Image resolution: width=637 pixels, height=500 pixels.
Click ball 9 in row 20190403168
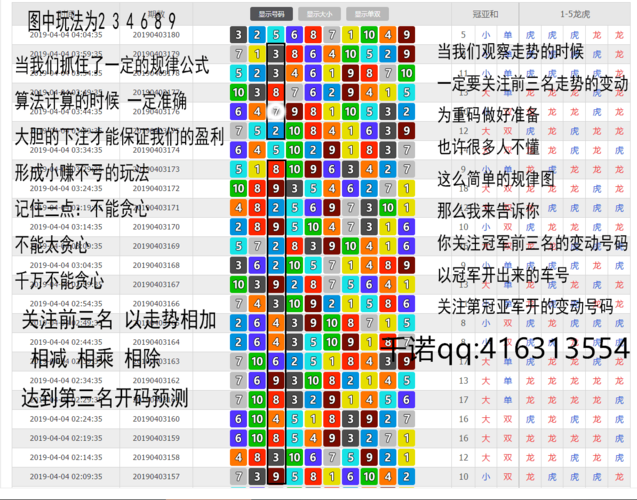tap(406, 265)
